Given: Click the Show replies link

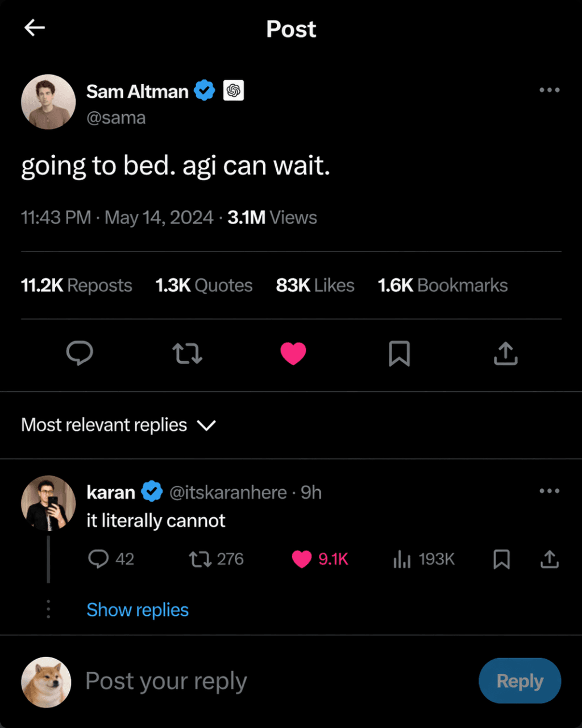Looking at the screenshot, I should 138,610.
